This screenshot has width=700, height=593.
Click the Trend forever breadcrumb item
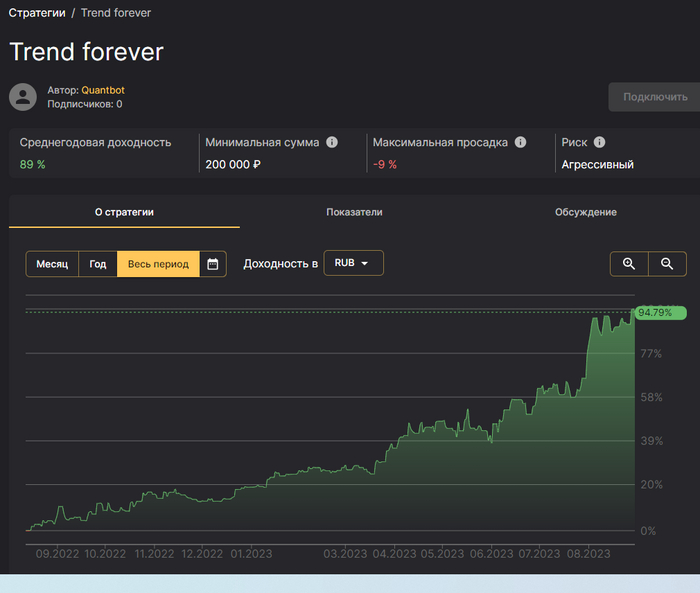click(x=118, y=13)
